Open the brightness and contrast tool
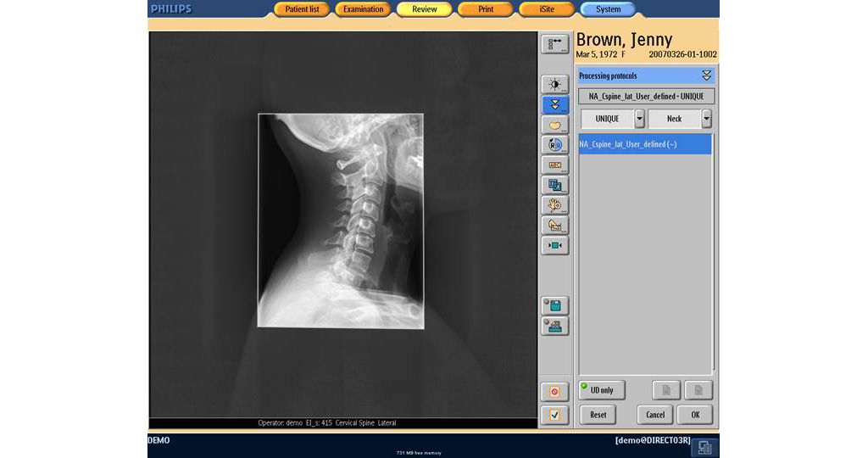 tap(555, 84)
